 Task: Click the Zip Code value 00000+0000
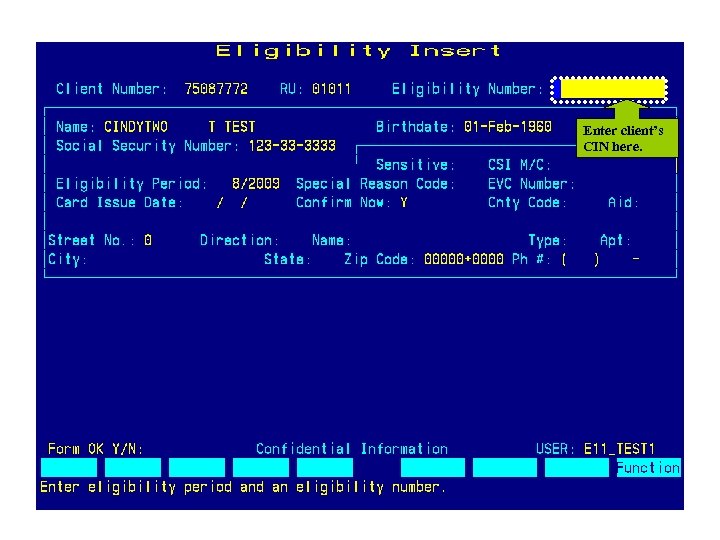coord(464,259)
